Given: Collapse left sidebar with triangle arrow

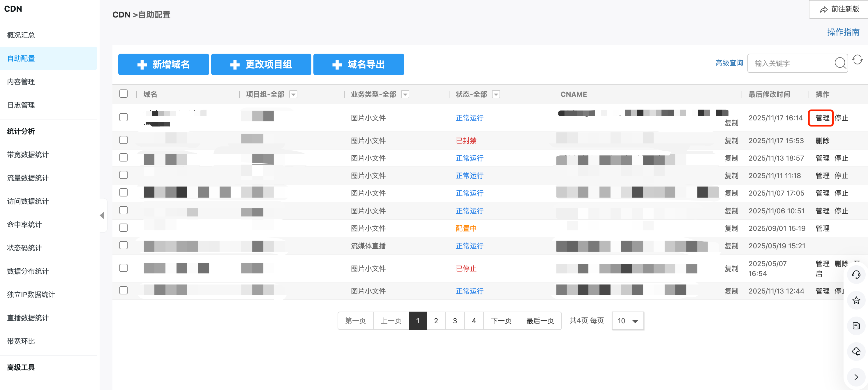Looking at the screenshot, I should (102, 215).
